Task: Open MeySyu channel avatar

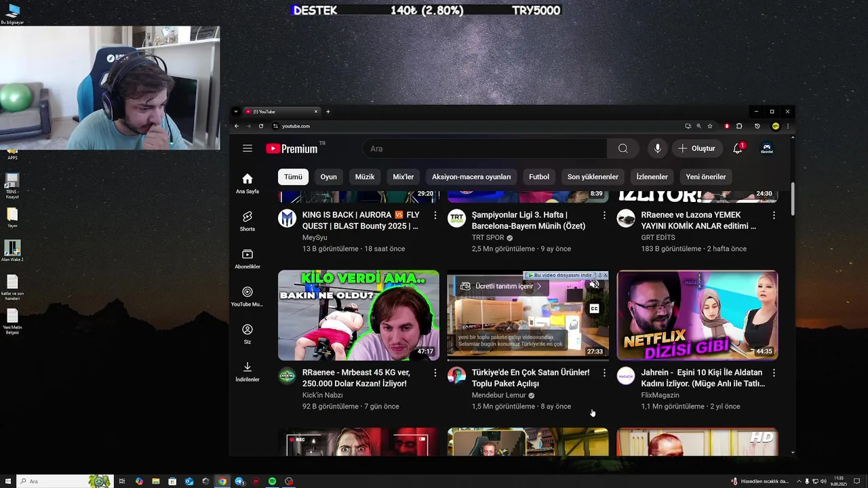Action: (288, 218)
